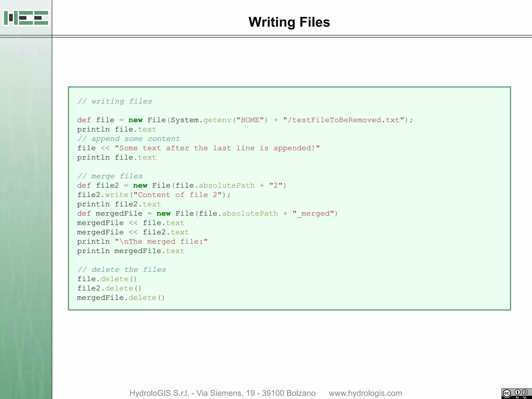Click the HydroloGIS logo in the corner
This screenshot has height=399, width=532.
click(x=26, y=18)
